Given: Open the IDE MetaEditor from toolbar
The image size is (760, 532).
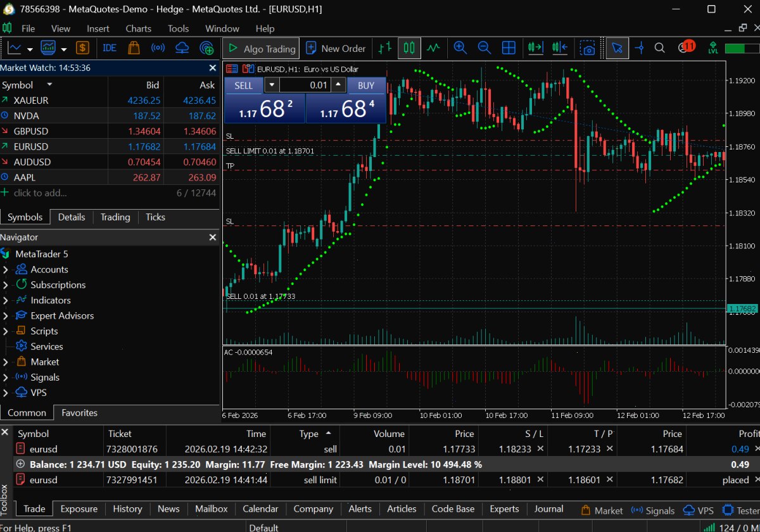Looking at the screenshot, I should 110,48.
